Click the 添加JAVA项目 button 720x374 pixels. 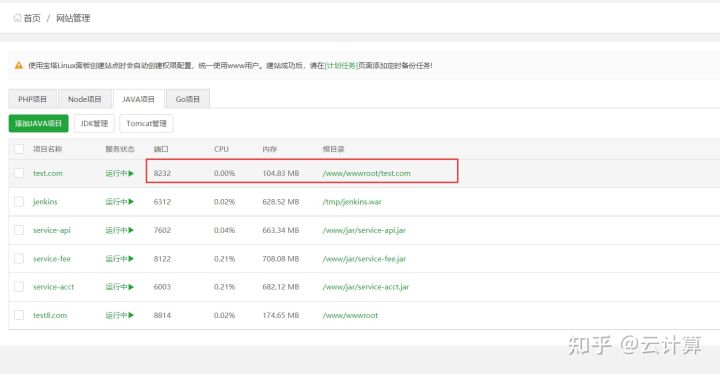click(x=39, y=123)
